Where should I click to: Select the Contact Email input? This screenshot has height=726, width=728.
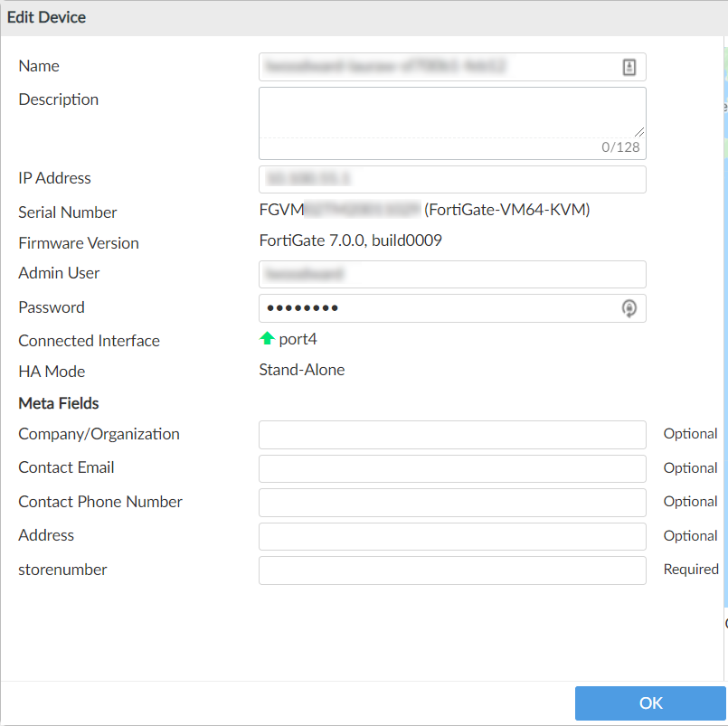pyautogui.click(x=452, y=468)
